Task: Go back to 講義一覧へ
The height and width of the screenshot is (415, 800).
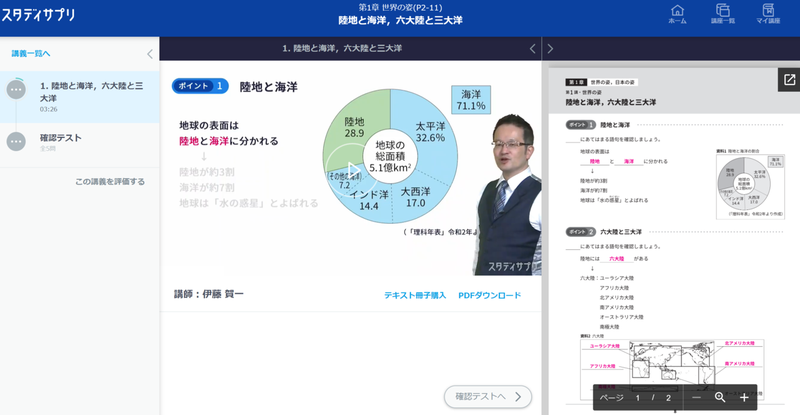Action: pyautogui.click(x=31, y=53)
